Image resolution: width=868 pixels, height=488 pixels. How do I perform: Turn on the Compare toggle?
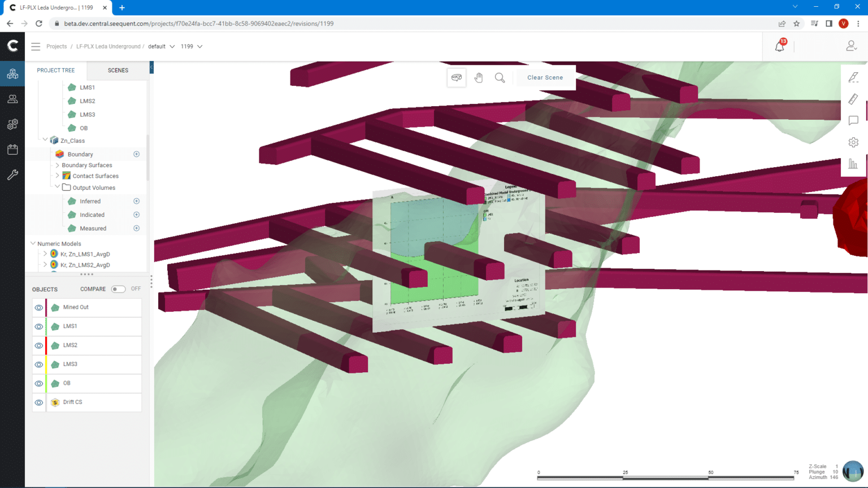pos(119,289)
